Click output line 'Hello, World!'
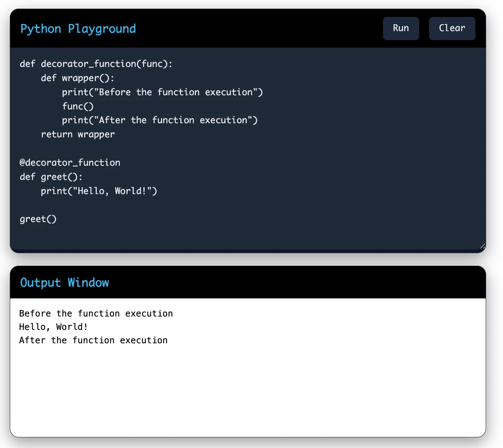The width and height of the screenshot is (503, 448). pyautogui.click(x=53, y=327)
